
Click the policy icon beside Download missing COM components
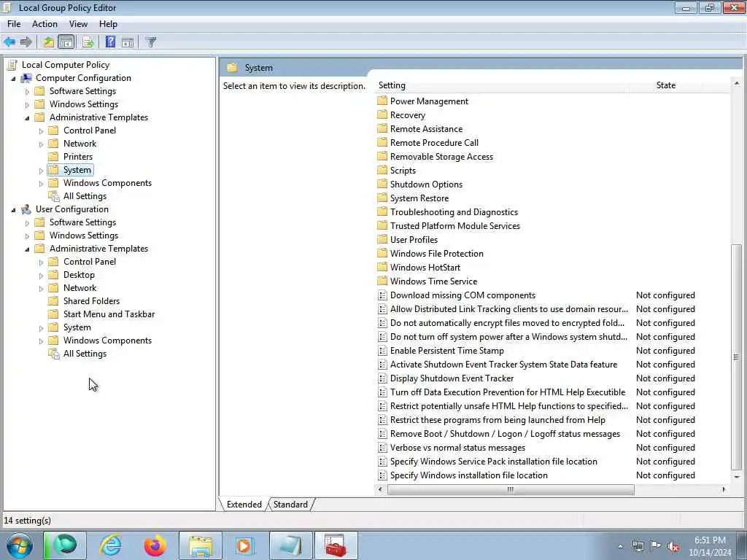tap(382, 295)
